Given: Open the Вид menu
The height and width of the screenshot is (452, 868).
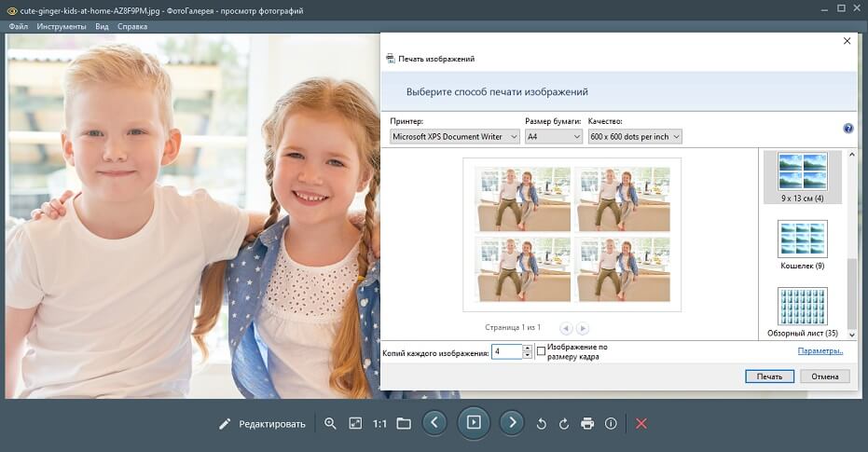Looking at the screenshot, I should pos(102,26).
